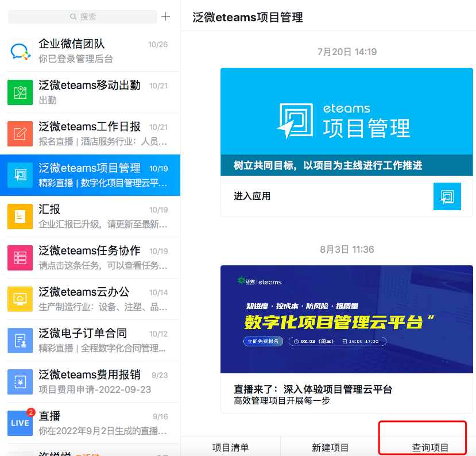Click the blue app icon beside 进入应用
This screenshot has width=476, height=456.
point(447,196)
